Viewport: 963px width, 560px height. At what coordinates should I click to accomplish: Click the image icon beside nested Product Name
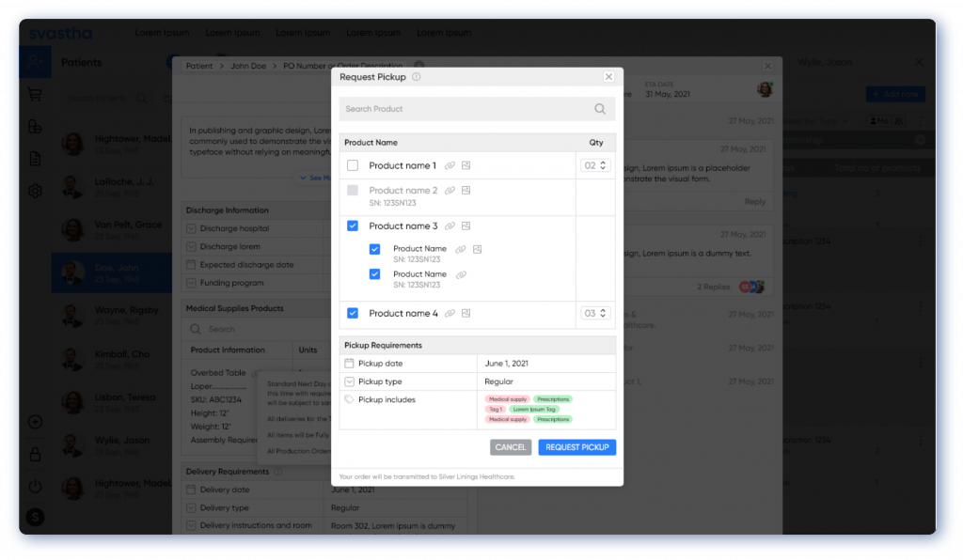(x=477, y=249)
